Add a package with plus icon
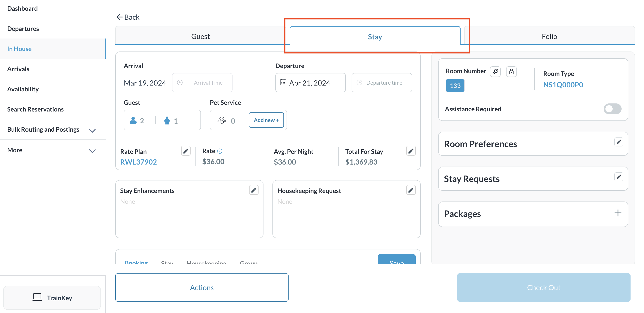644x313 pixels. [x=618, y=213]
